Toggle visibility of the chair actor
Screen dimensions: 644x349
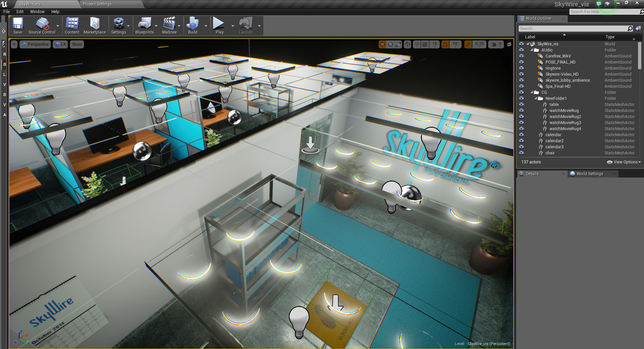click(521, 153)
